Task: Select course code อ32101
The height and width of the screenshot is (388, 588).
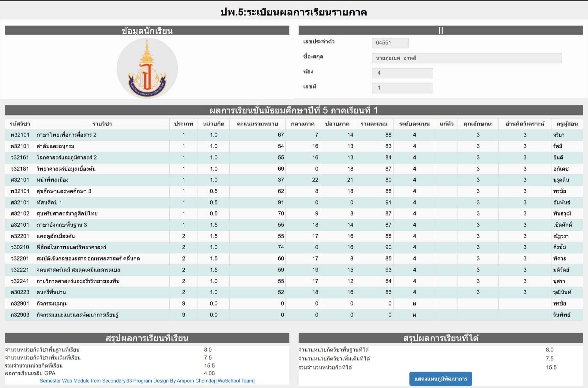Action: (x=20, y=225)
